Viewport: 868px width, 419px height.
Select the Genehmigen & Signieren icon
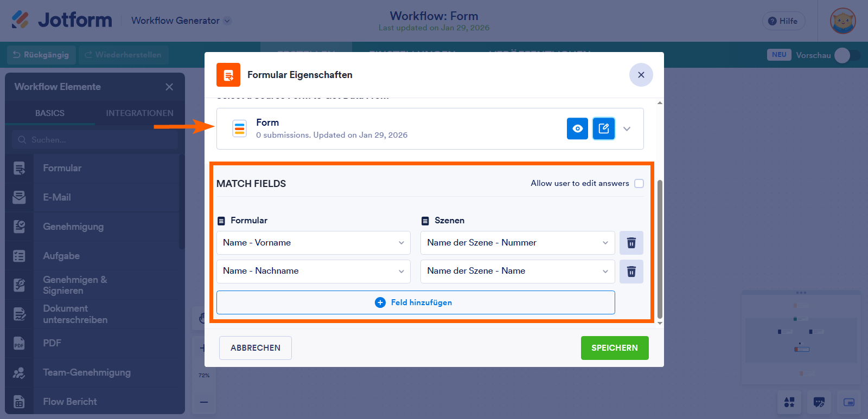19,285
